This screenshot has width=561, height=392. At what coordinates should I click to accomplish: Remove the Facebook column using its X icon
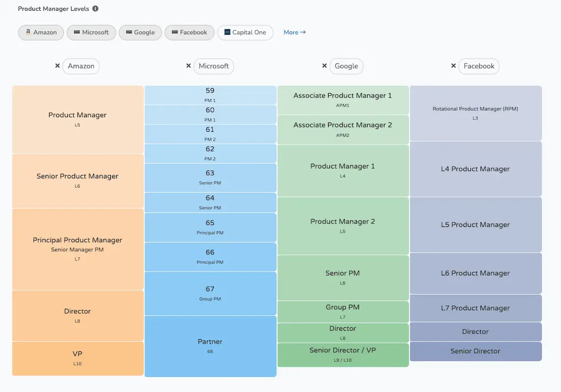click(x=453, y=65)
